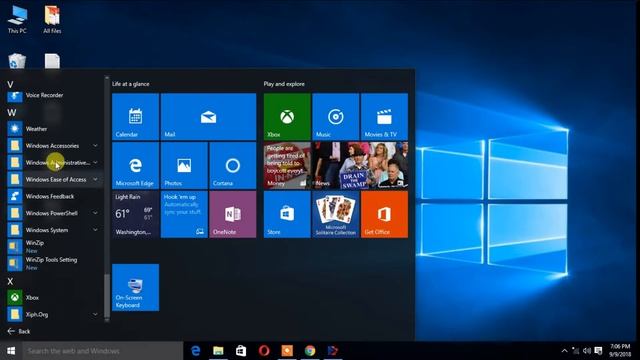Open the volume control in system tray

tap(587, 351)
